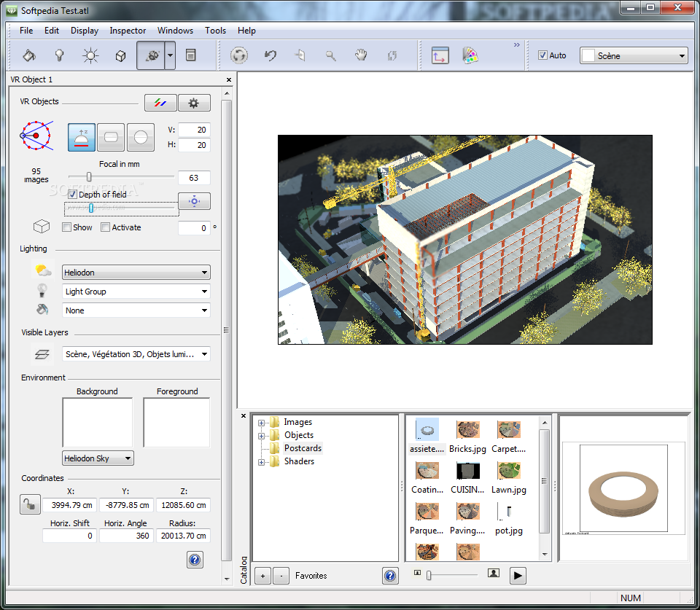The height and width of the screenshot is (610, 700).
Task: Click the padlock icon beside coordinates
Action: (30, 504)
